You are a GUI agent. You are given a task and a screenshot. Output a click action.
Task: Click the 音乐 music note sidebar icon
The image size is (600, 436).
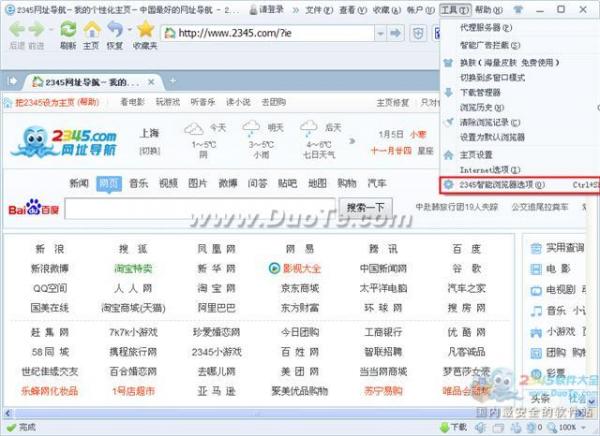tap(536, 310)
